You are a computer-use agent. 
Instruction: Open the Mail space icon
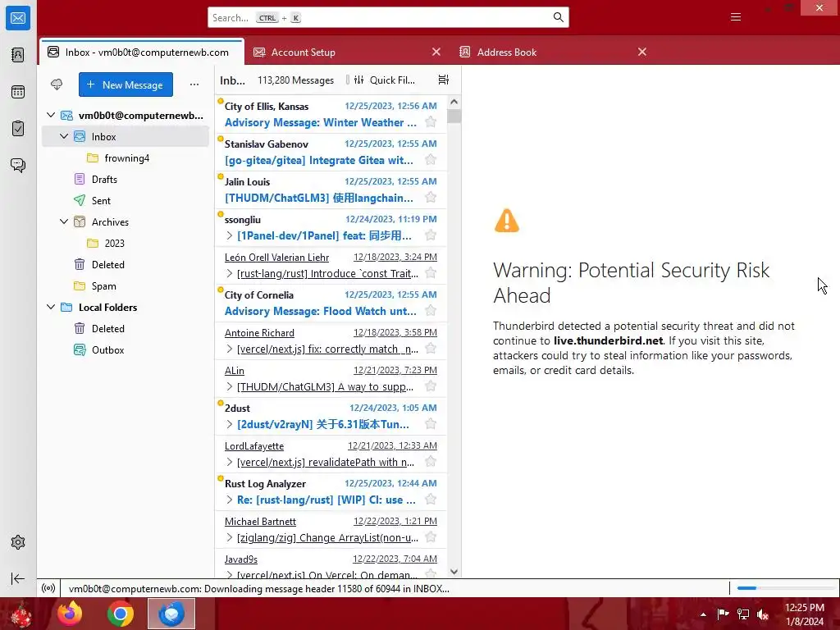18,18
